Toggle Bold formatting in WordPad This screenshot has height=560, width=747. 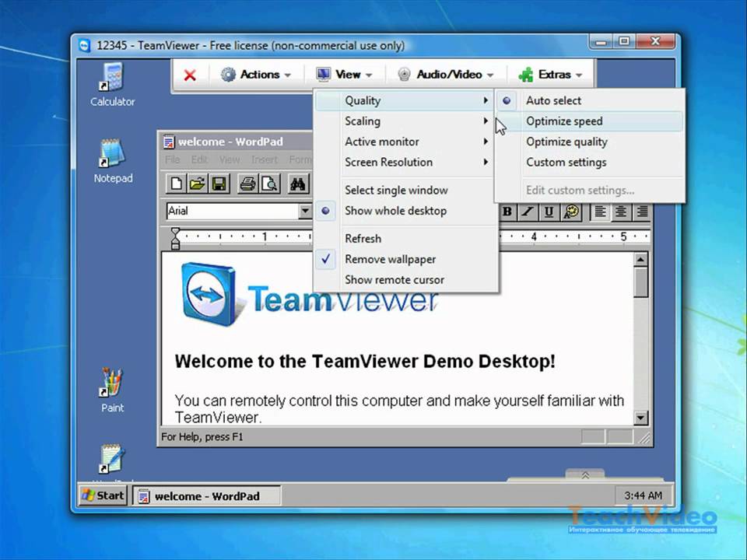[x=508, y=211]
